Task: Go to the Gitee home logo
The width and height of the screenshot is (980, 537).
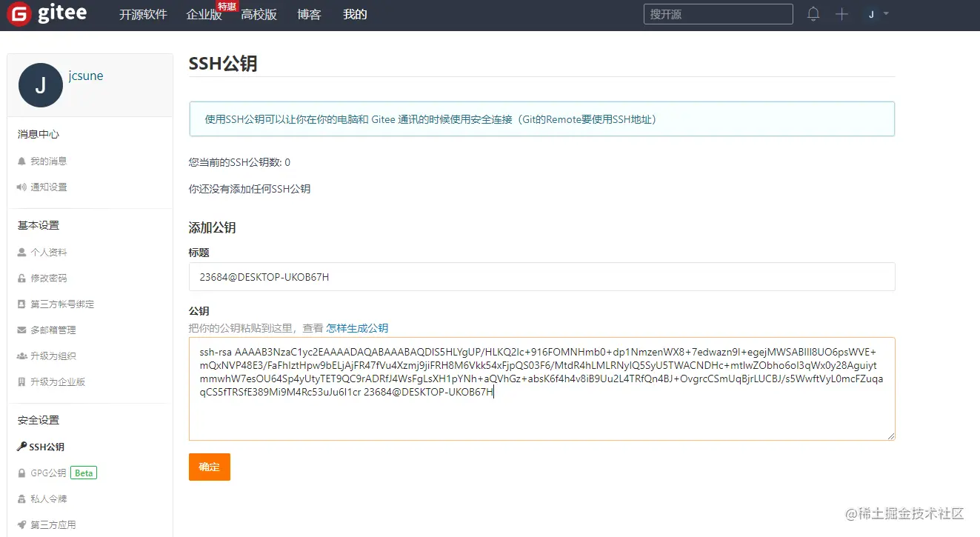Action: 47,14
